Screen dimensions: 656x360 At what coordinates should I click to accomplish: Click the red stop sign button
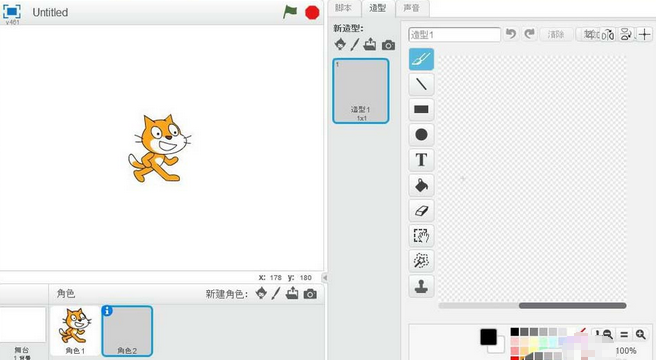312,13
